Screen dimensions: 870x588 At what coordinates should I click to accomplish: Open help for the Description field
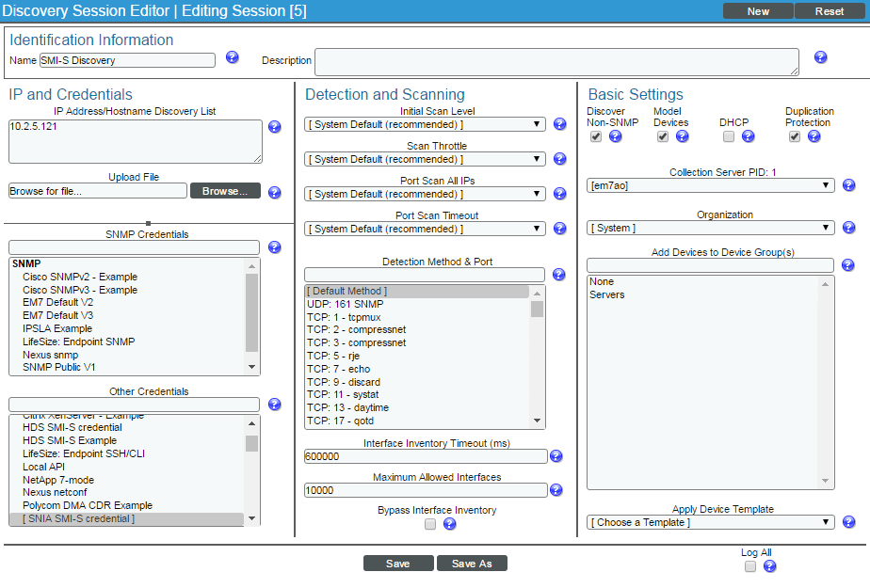[820, 59]
